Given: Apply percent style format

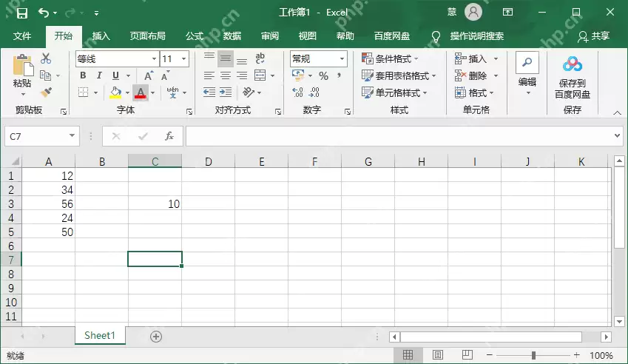Looking at the screenshot, I should [323, 75].
